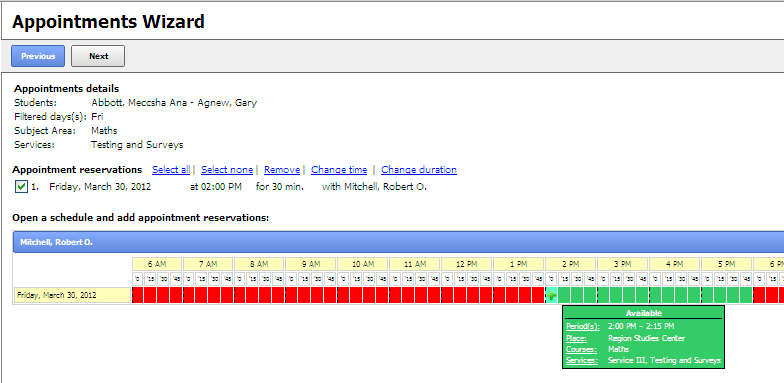This screenshot has width=784, height=383.
Task: Click the Period(s) label in the tooltip
Action: click(582, 326)
